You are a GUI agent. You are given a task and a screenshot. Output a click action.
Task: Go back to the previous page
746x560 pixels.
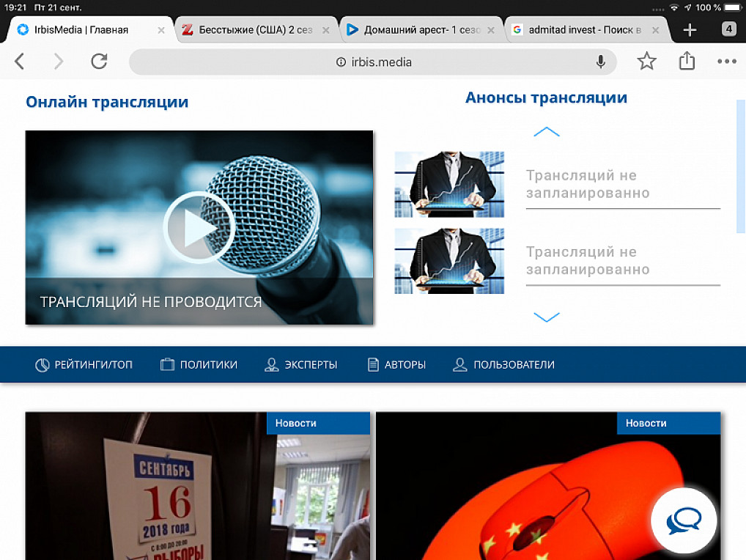(20, 62)
